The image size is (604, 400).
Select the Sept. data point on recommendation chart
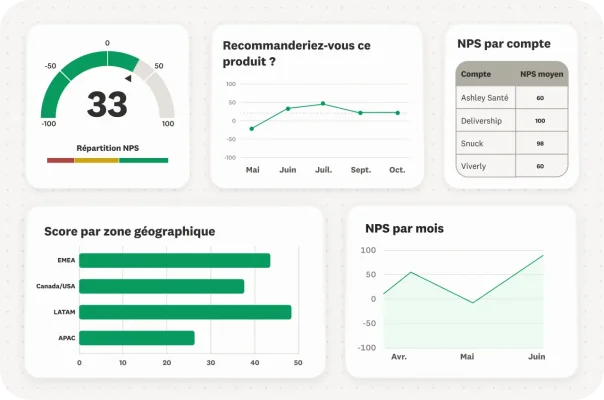click(x=360, y=113)
